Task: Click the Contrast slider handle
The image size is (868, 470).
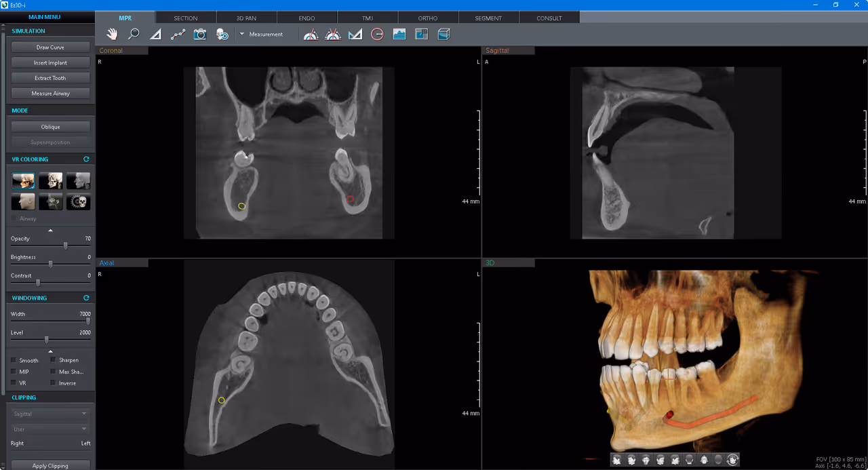Action: (37, 283)
